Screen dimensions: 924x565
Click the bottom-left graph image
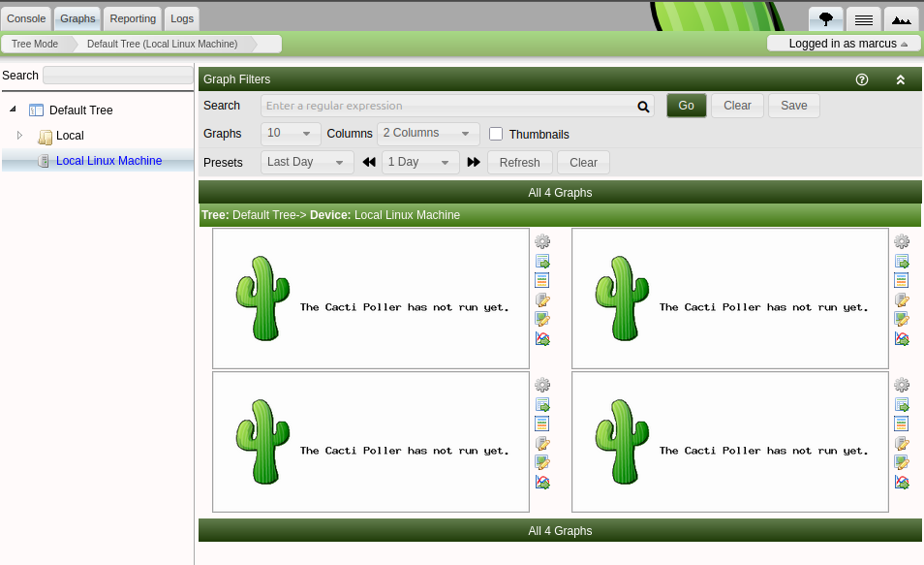[371, 442]
